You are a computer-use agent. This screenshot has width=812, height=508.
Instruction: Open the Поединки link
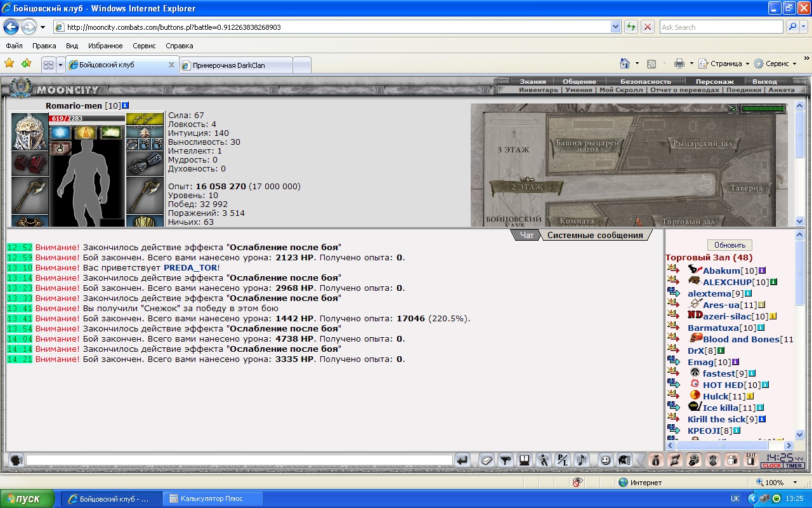tap(743, 90)
